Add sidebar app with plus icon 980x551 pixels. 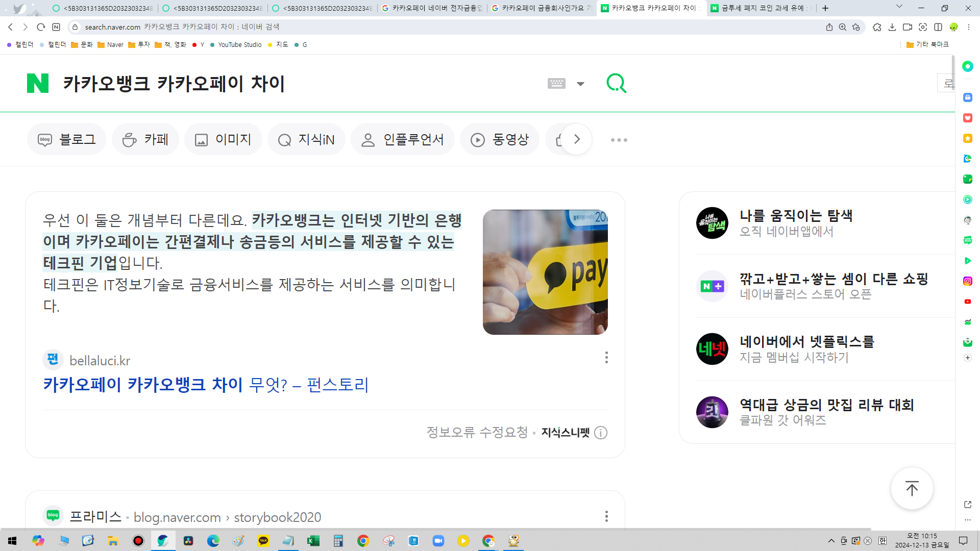click(968, 358)
